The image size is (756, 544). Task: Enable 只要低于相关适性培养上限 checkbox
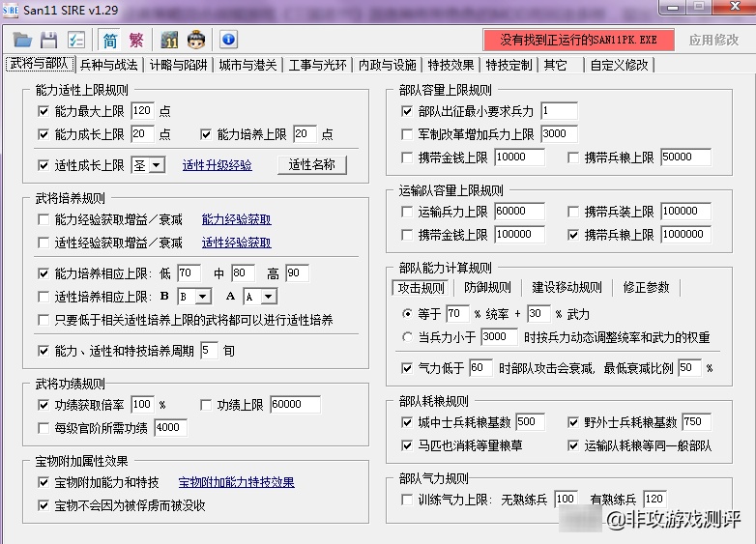(44, 320)
